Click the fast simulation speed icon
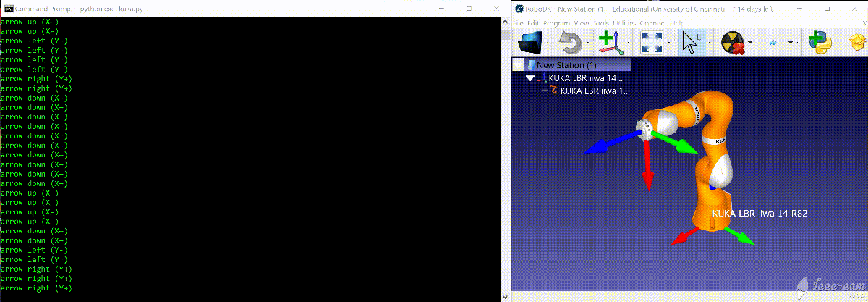Screen dimensions: 868x302 773,44
